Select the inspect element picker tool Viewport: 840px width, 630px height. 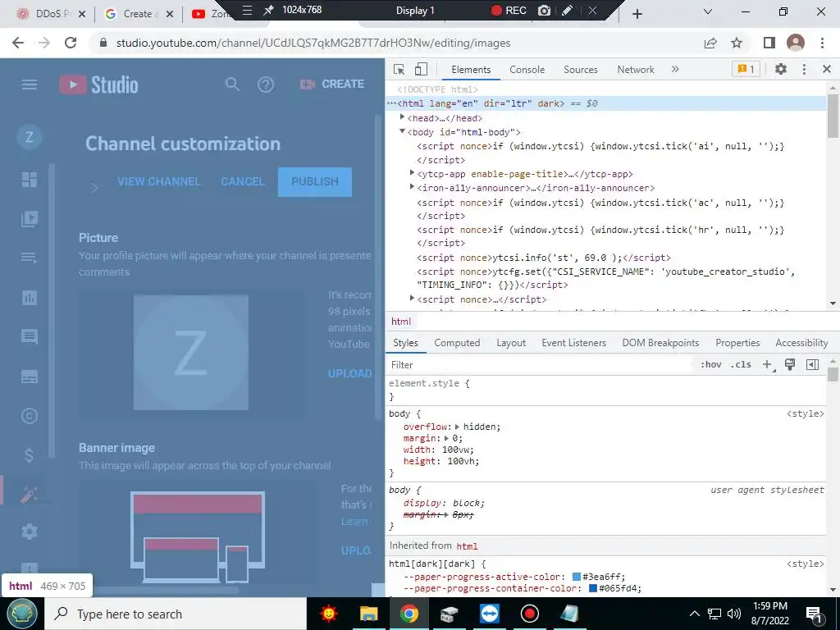point(399,69)
